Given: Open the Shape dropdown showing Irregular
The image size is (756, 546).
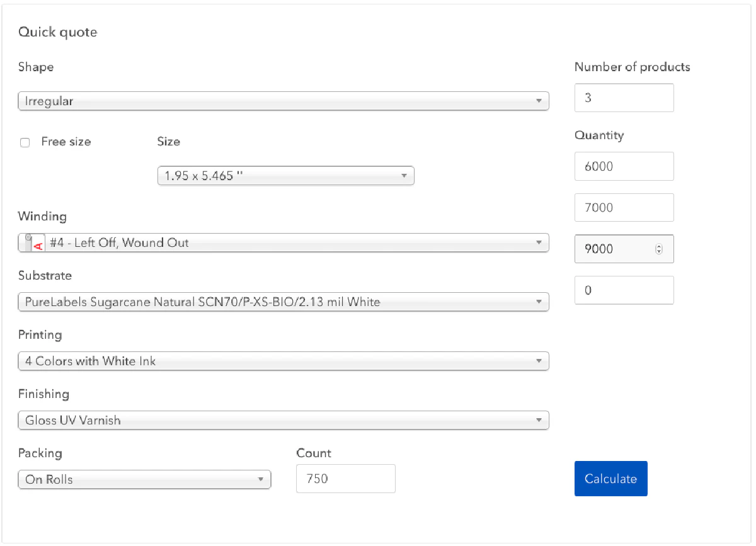Looking at the screenshot, I should [283, 101].
